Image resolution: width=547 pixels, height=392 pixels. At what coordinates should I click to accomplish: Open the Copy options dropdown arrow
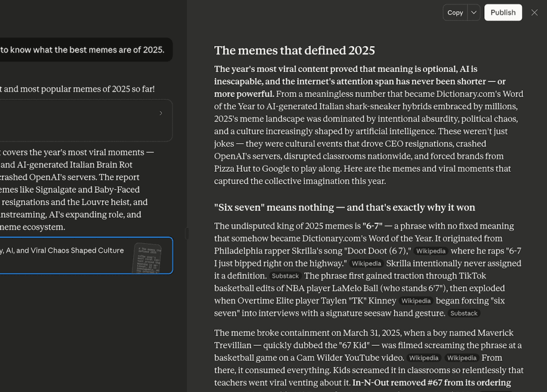(x=474, y=13)
